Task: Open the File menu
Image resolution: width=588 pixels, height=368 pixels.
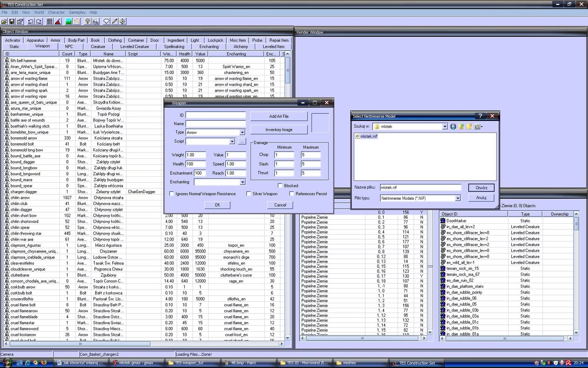Action: coord(5,12)
